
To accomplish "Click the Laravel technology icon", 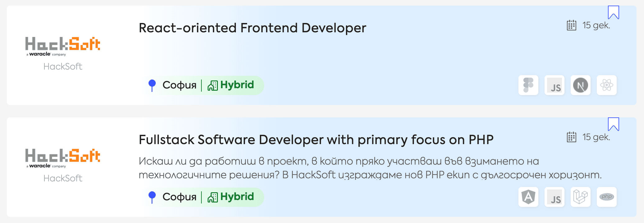I will pos(580,197).
